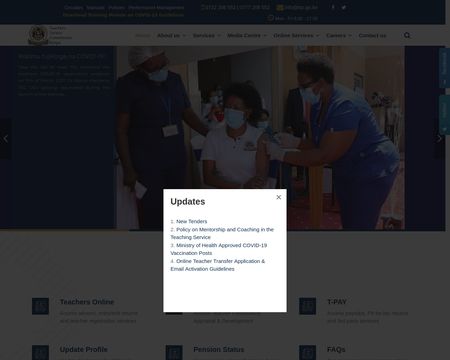Open the FAQs heading link
This screenshot has width=450, height=360.
336,349
